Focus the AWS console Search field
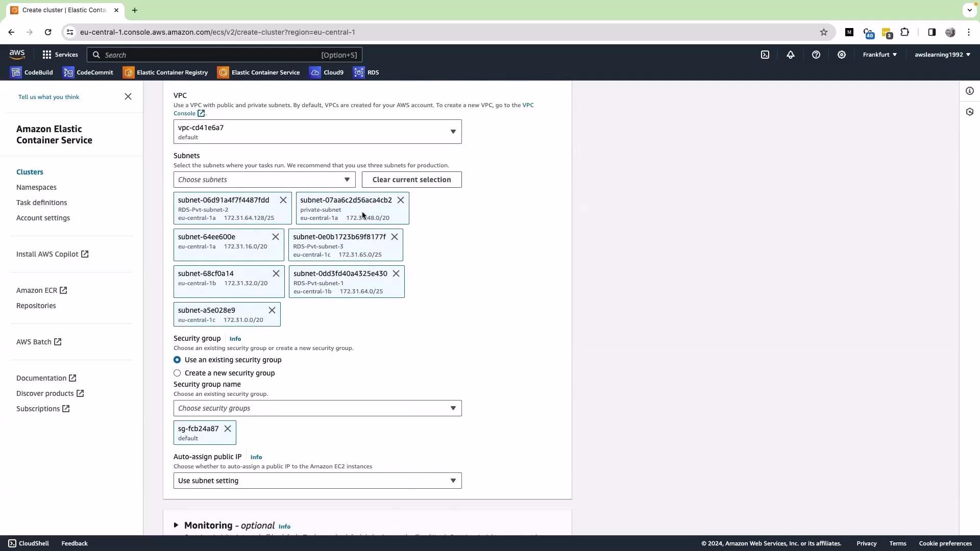The image size is (980, 551). click(x=225, y=55)
